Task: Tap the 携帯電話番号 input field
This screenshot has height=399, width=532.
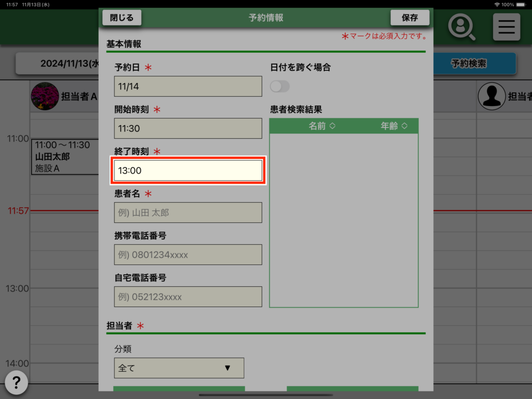Action: tap(188, 255)
